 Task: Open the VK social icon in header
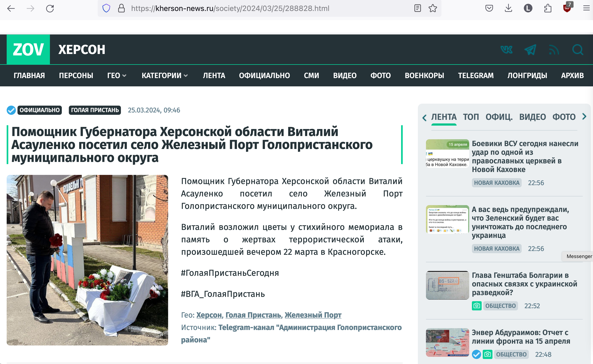coord(506,50)
